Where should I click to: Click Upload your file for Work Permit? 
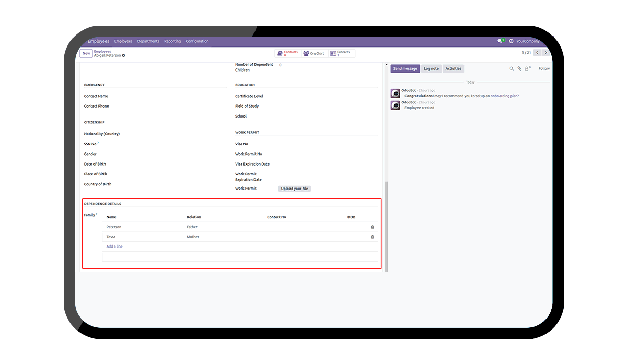tap(294, 189)
